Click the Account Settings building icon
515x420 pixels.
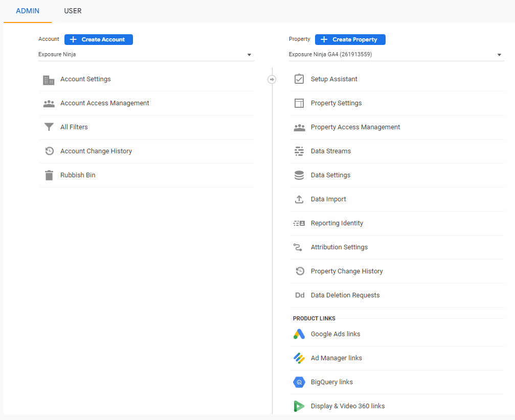[49, 79]
